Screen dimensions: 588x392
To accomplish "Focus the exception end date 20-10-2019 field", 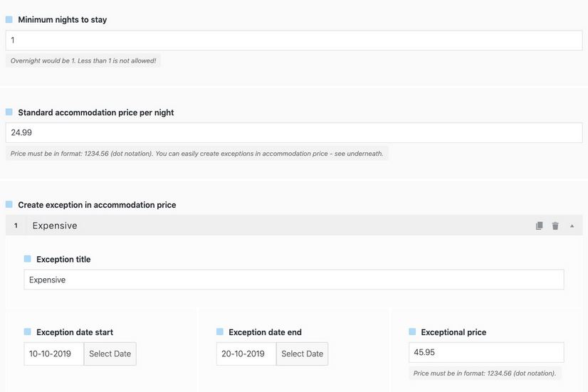I will [246, 354].
